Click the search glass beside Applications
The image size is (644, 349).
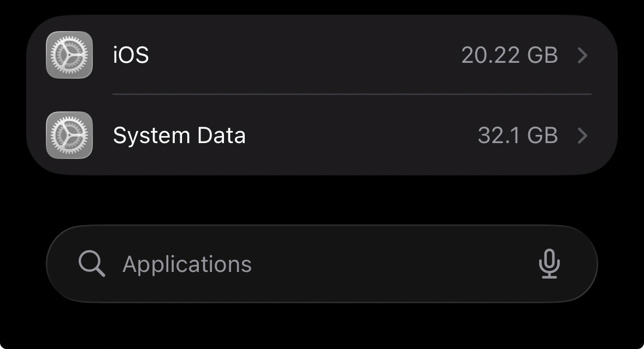coord(91,264)
